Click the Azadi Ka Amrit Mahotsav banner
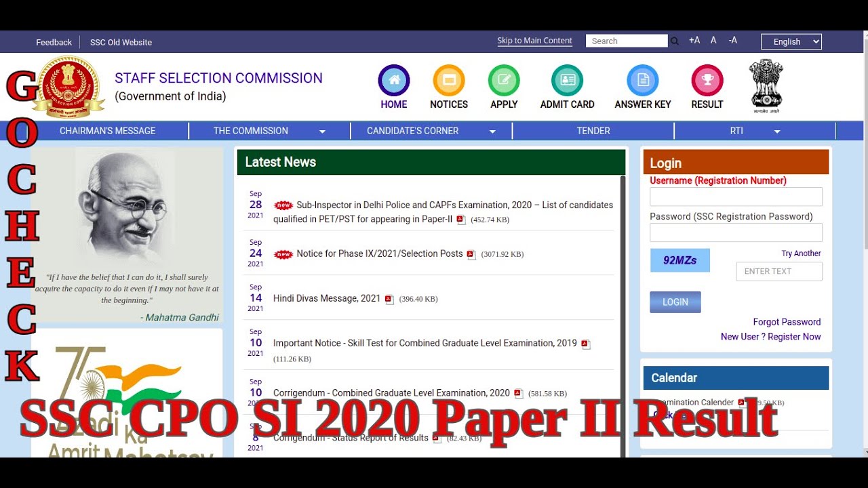Image resolution: width=868 pixels, height=488 pixels. (x=127, y=393)
